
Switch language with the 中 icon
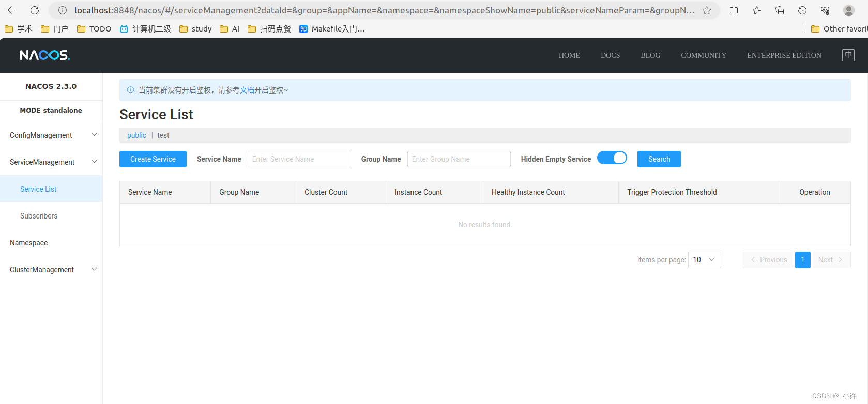point(848,55)
